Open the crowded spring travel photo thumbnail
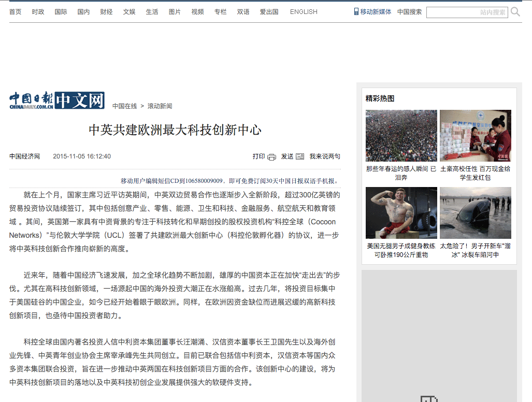This screenshot has height=402, width=532. point(401,136)
